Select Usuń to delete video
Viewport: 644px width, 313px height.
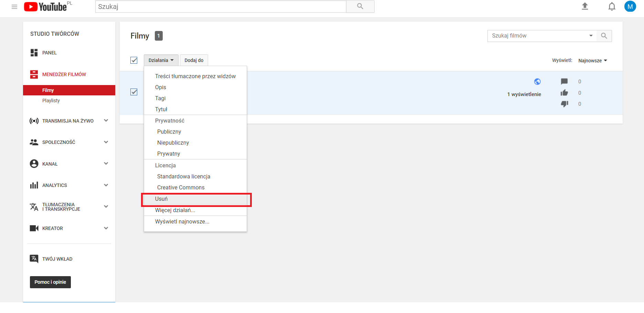coord(195,199)
